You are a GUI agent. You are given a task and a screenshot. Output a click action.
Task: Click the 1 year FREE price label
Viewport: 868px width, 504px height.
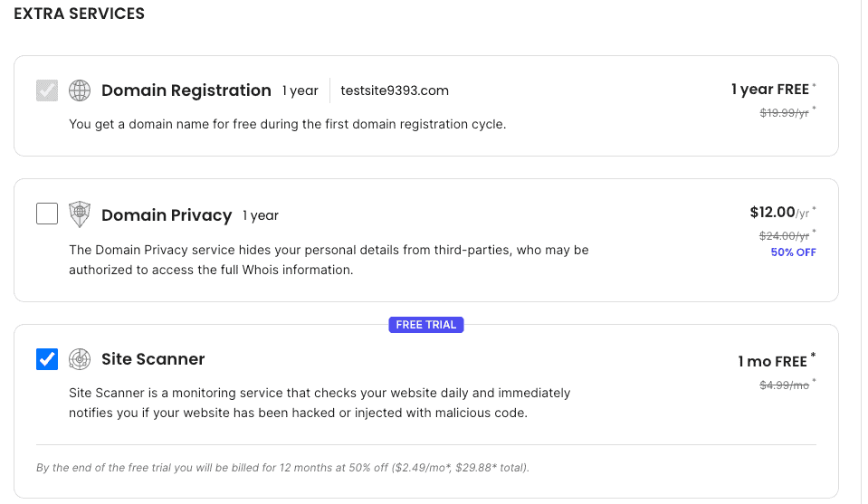point(770,90)
